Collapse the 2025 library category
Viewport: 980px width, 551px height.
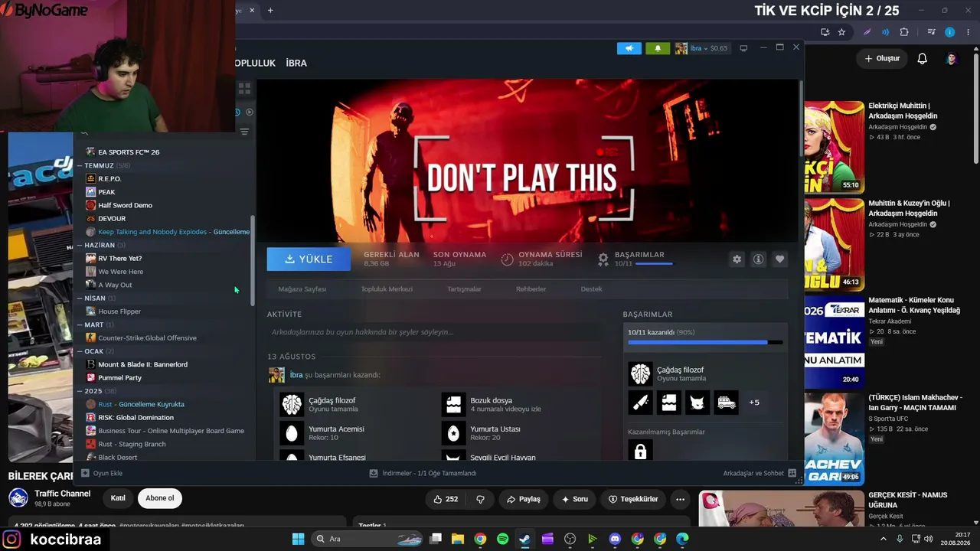coord(80,391)
